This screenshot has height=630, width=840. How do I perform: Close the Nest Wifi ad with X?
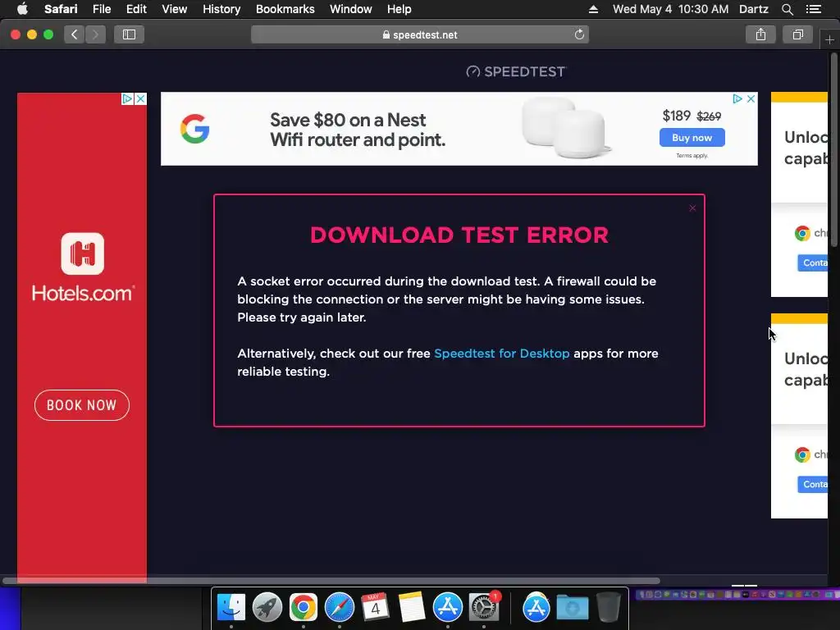pos(751,99)
